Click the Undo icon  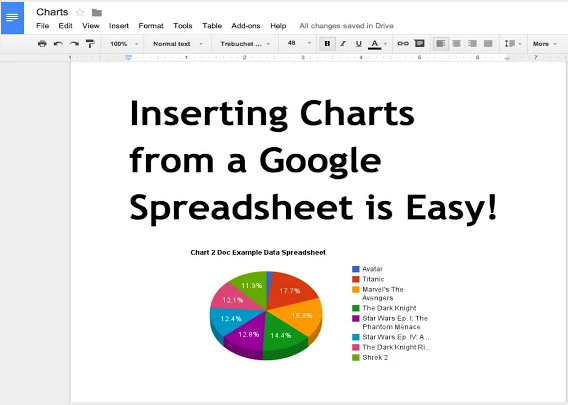point(58,44)
